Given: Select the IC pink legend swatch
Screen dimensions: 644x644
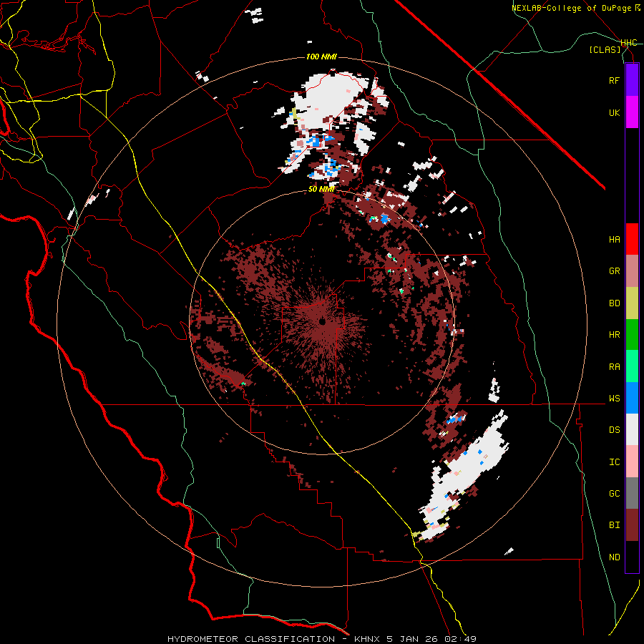Looking at the screenshot, I should click(x=632, y=462).
